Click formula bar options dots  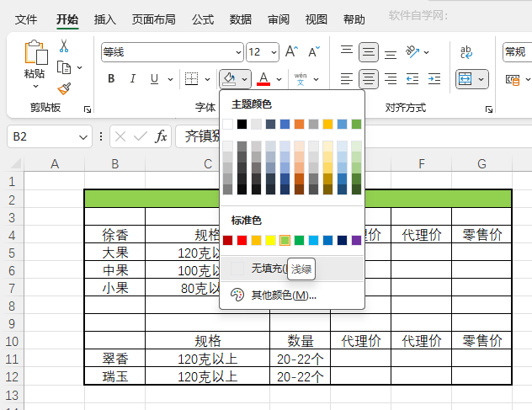coord(101,136)
